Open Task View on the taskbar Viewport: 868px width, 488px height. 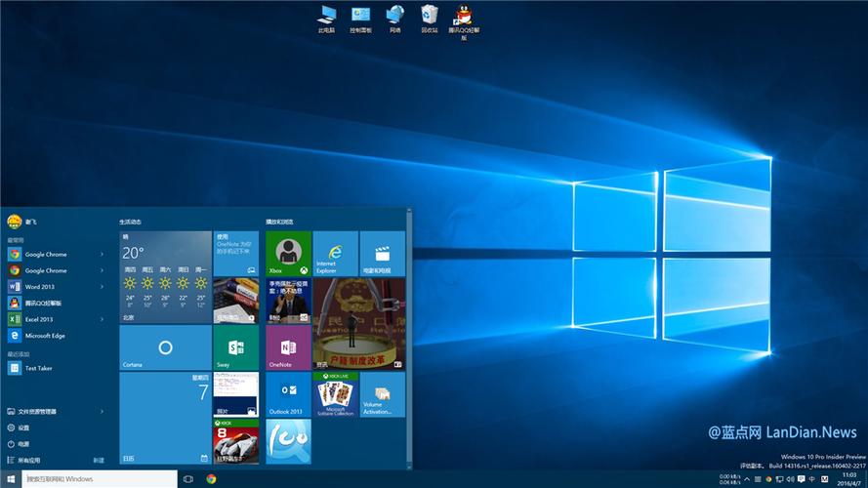tap(188, 479)
